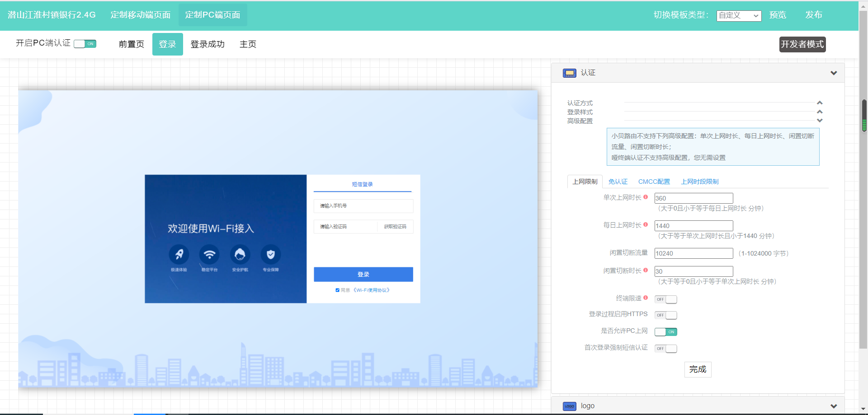Click the info icon beside 每日上网时长
Image resolution: width=868 pixels, height=415 pixels.
pos(646,224)
